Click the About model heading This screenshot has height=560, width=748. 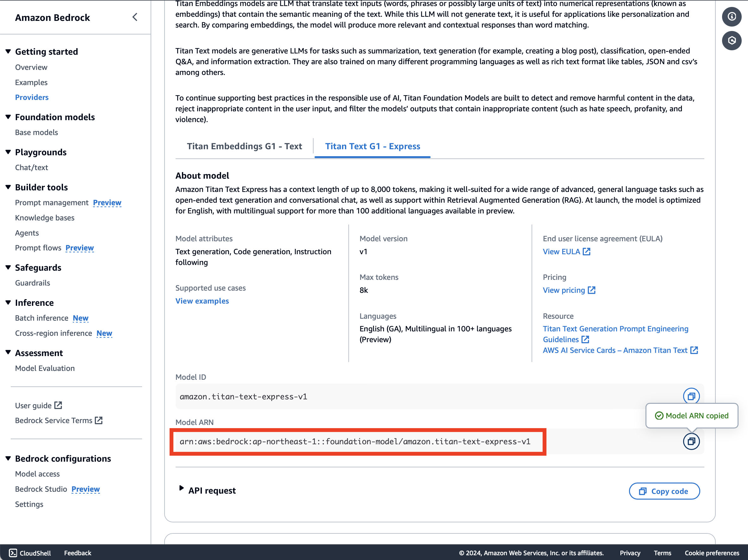[x=202, y=176]
